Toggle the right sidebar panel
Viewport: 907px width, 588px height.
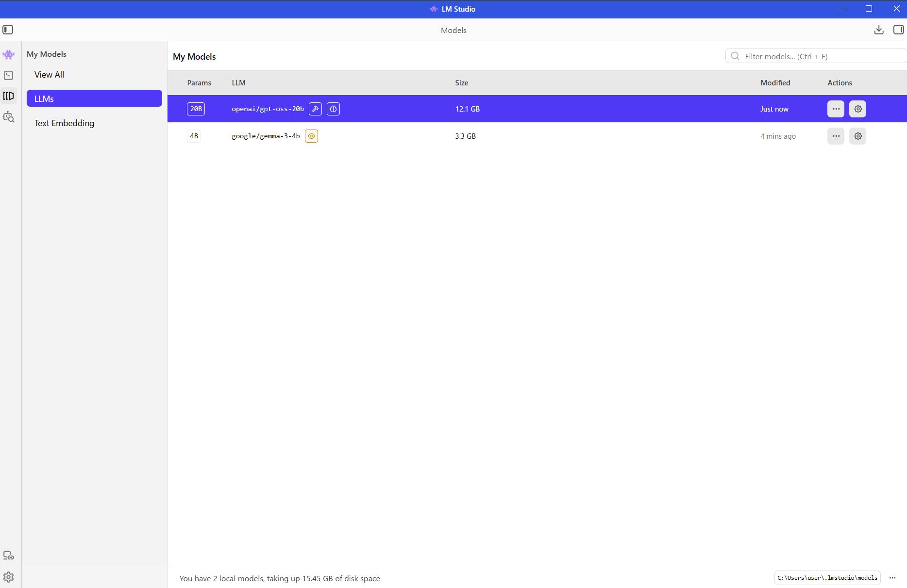[898, 30]
